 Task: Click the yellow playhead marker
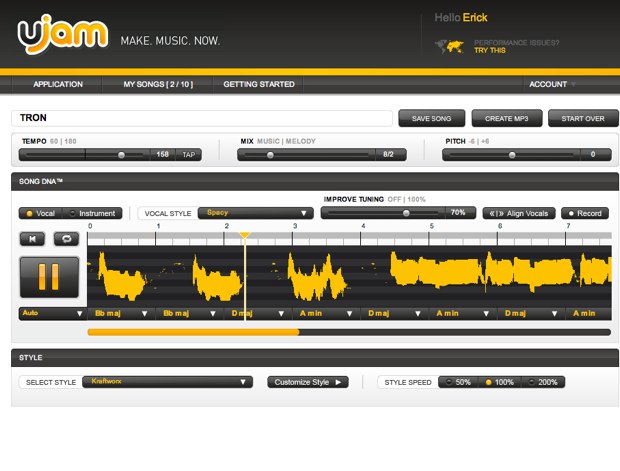coord(245,235)
